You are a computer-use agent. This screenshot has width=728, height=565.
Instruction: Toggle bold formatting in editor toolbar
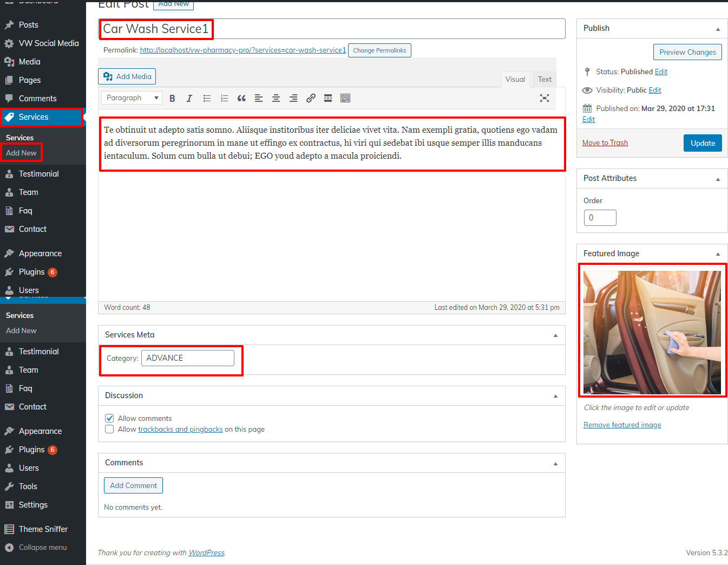[x=172, y=98]
